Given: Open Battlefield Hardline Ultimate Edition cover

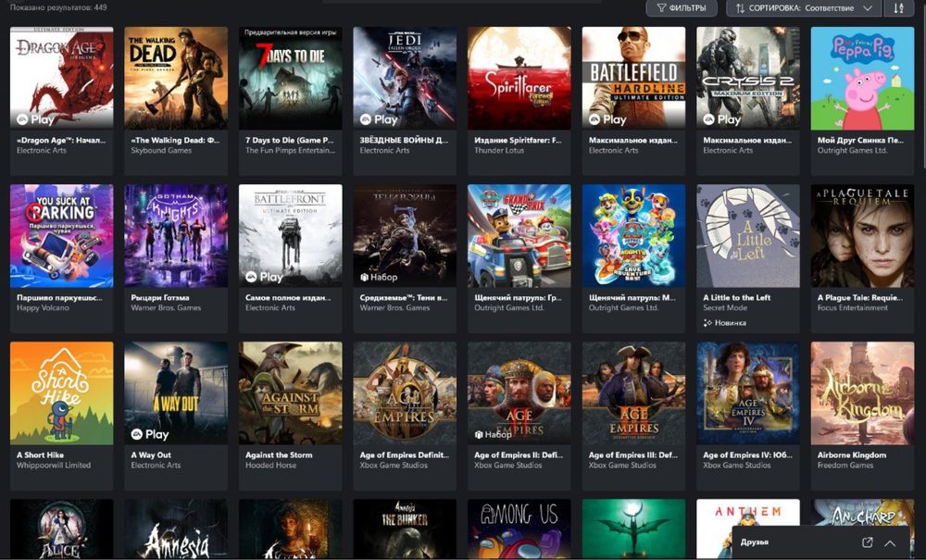Looking at the screenshot, I should [633, 78].
